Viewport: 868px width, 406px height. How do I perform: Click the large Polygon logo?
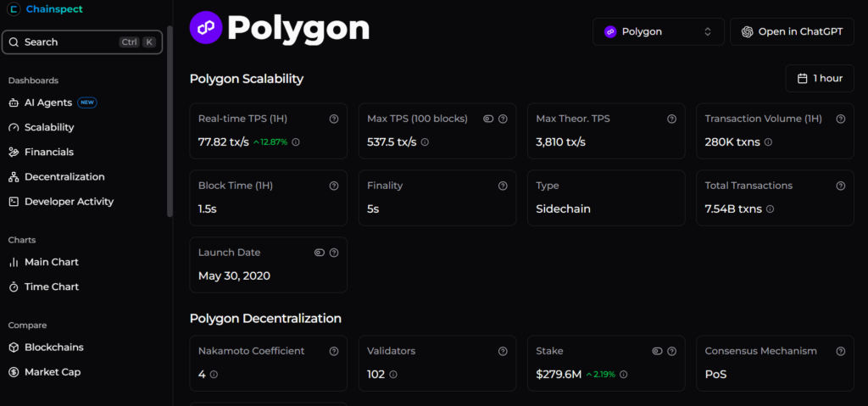206,27
